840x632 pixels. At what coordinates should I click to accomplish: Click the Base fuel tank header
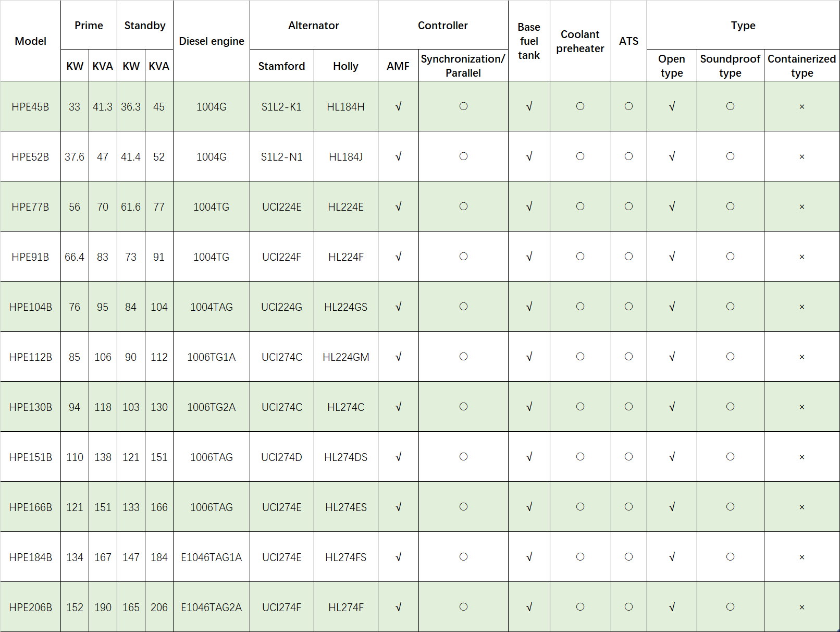(529, 41)
